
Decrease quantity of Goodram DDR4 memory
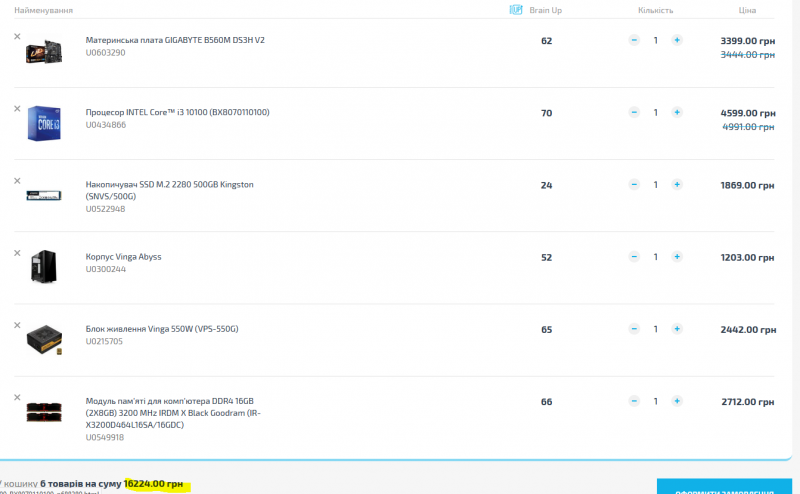634,401
